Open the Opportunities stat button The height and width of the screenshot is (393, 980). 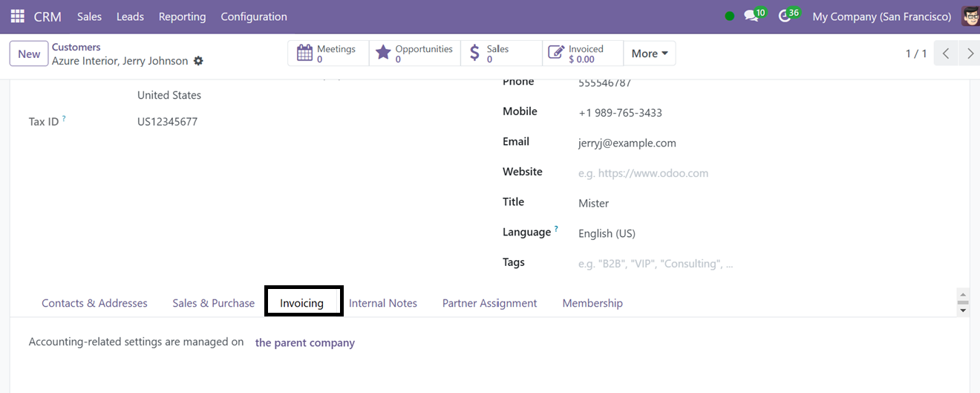(415, 53)
